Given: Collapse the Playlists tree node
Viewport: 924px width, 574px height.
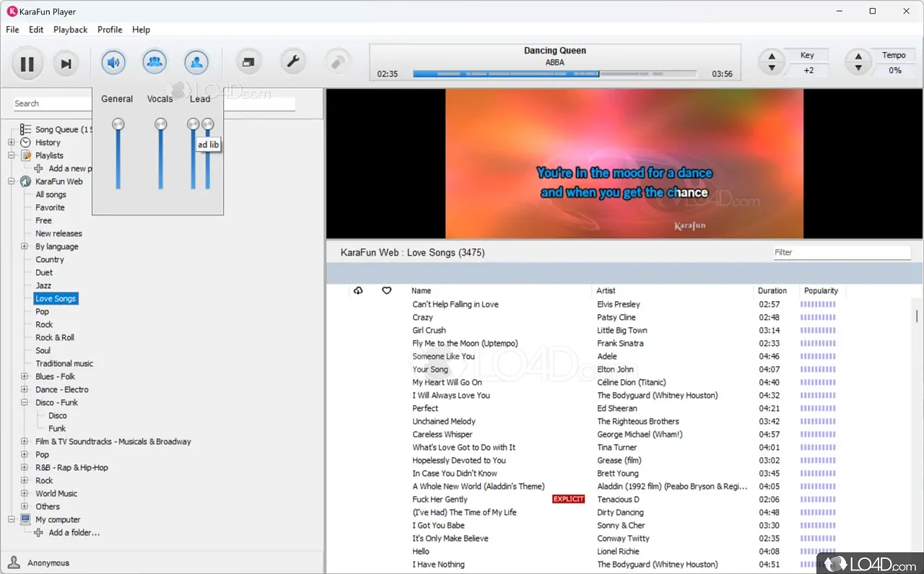Looking at the screenshot, I should (x=12, y=155).
